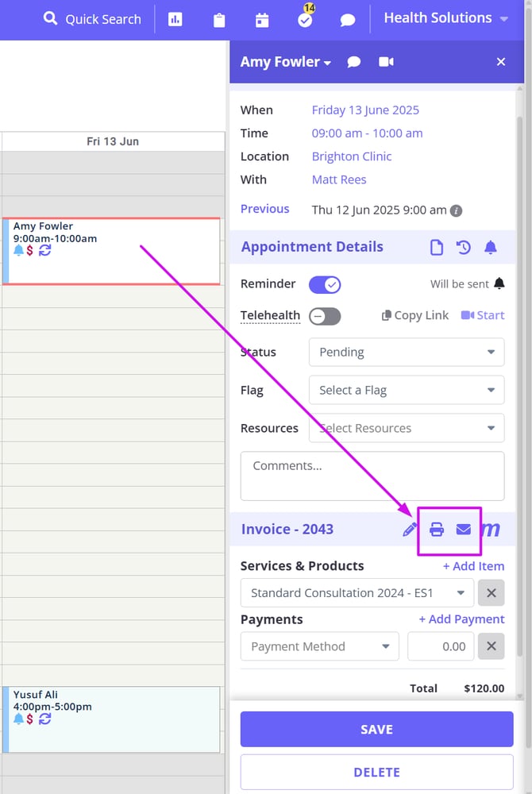The height and width of the screenshot is (794, 532).
Task: Print invoice 2043 using printer icon
Action: pyautogui.click(x=437, y=530)
